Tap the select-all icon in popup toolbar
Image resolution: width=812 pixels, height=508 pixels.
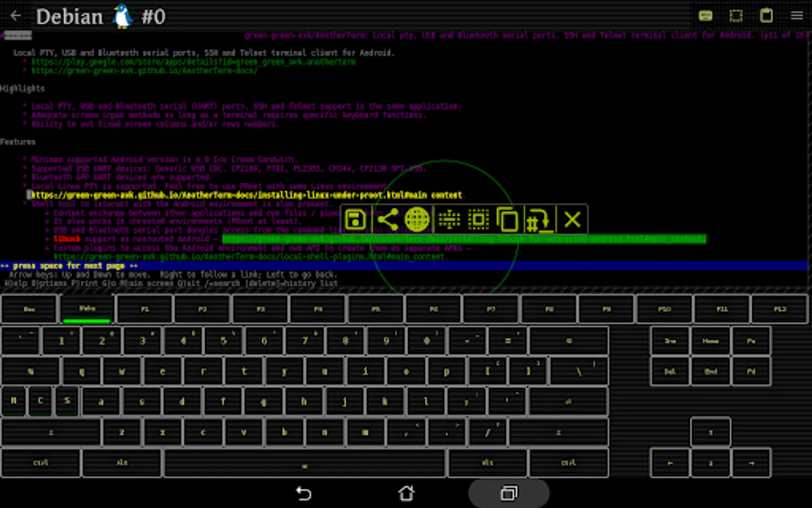coord(479,220)
